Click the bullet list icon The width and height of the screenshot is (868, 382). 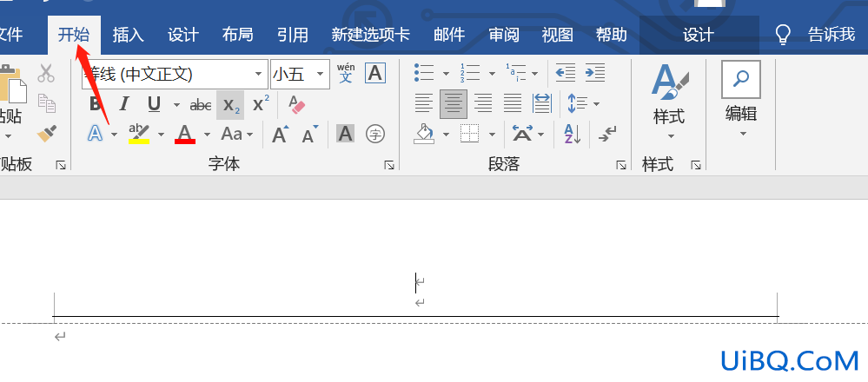pos(424,72)
